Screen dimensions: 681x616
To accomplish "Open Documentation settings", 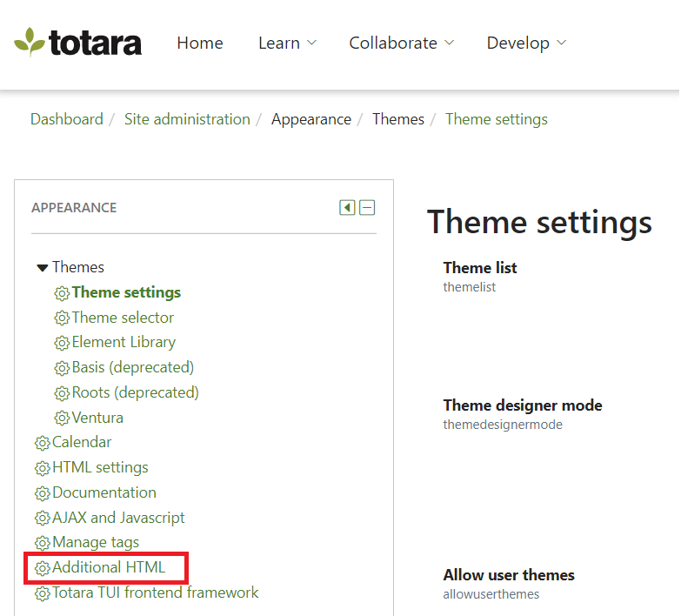I will pos(104,492).
